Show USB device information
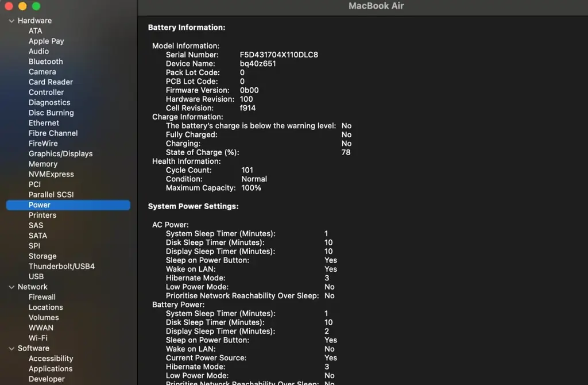 point(36,276)
